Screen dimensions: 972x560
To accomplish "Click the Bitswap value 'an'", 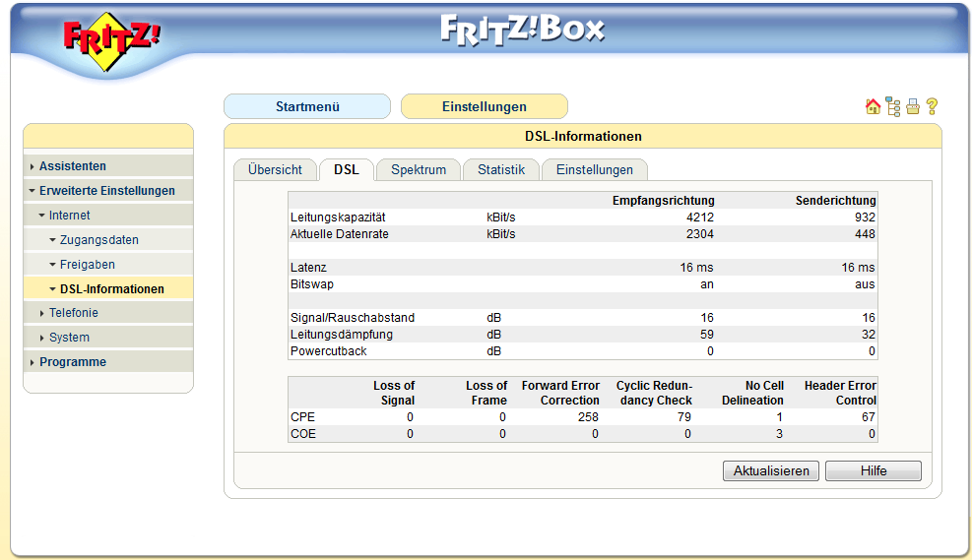I will click(x=707, y=284).
